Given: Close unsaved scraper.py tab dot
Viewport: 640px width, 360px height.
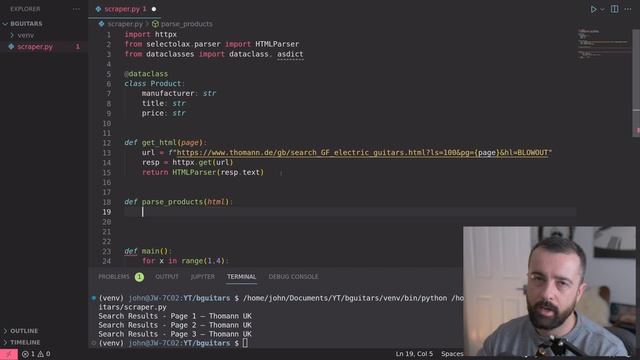Looking at the screenshot, I should coord(154,9).
